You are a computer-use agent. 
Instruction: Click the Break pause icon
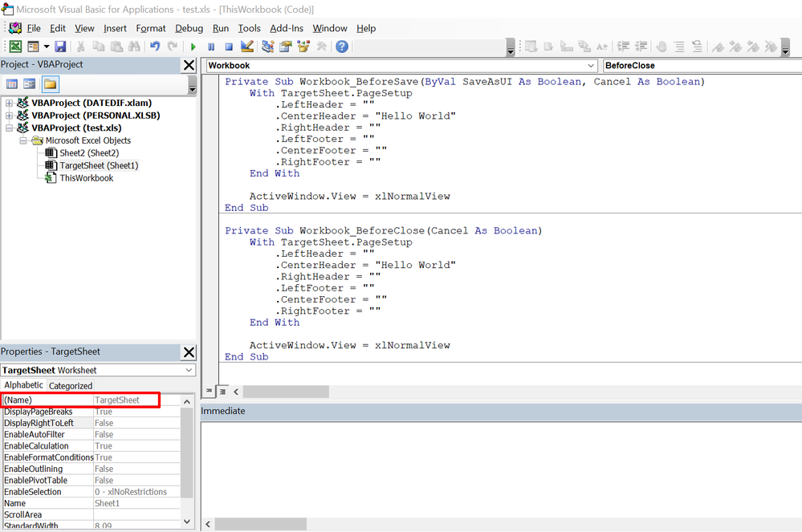(211, 47)
